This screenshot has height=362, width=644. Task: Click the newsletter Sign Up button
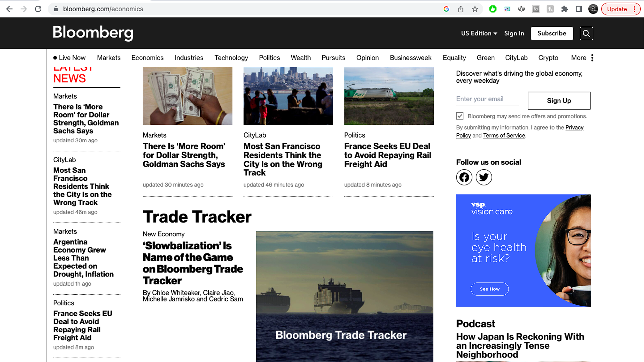(x=559, y=101)
